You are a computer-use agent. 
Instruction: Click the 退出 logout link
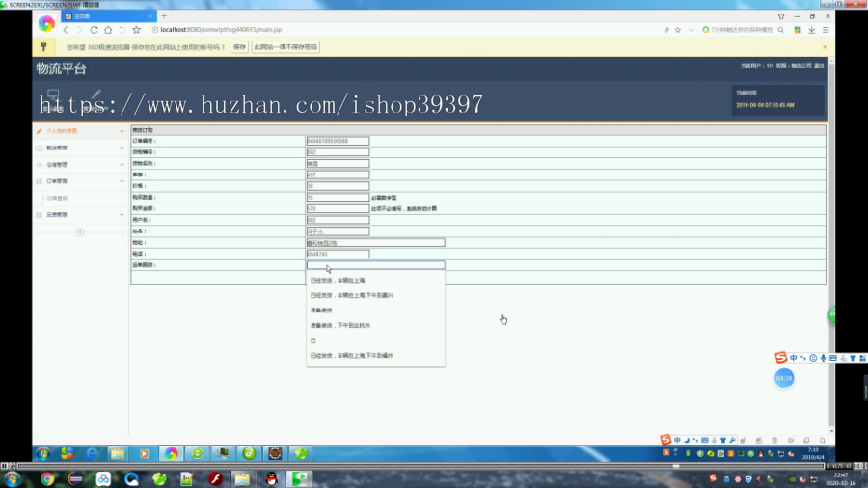819,66
